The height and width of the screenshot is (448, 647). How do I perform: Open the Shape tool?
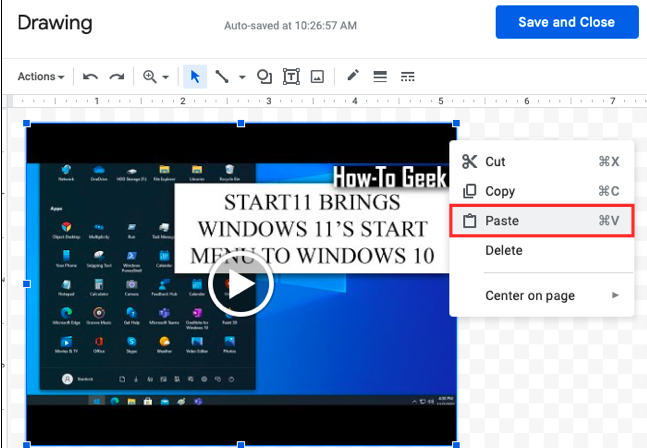click(x=264, y=77)
